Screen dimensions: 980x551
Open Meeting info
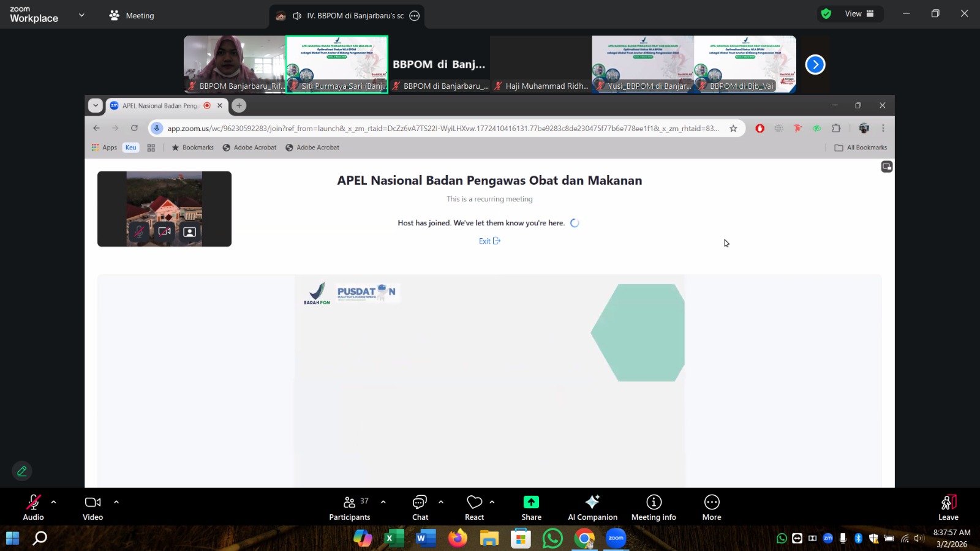[654, 508]
